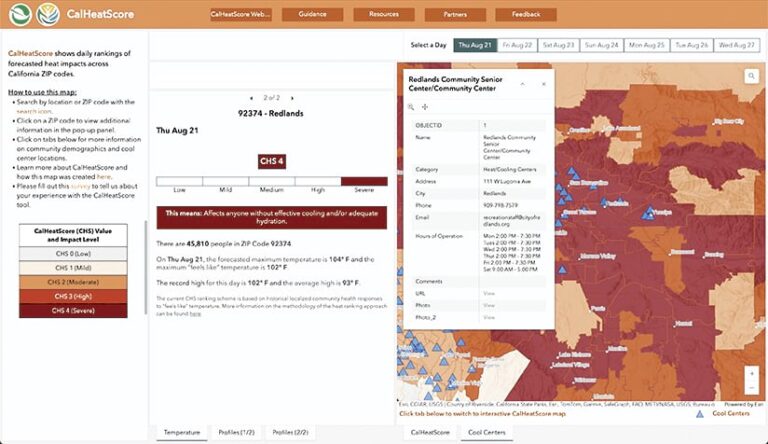The height and width of the screenshot is (444, 768).
Task: Open the Photo_2 View link in popup
Action: click(x=489, y=318)
